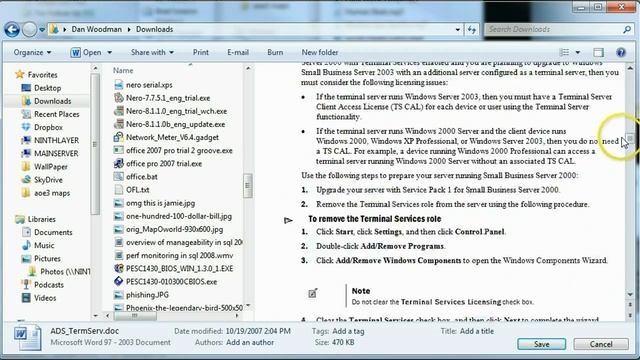640x360 pixels.
Task: Select Dan Woodman in the address path
Action: [x=96, y=29]
